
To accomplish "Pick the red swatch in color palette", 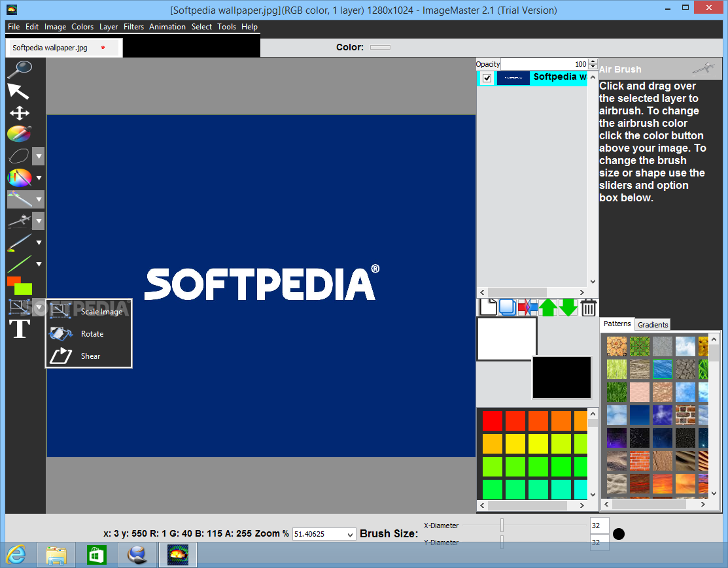I will click(492, 421).
